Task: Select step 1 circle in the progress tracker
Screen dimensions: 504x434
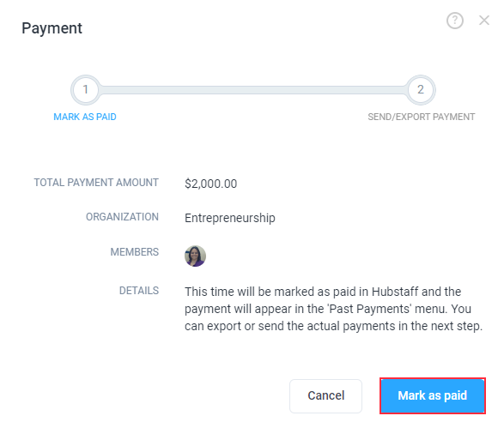Action: click(x=85, y=90)
